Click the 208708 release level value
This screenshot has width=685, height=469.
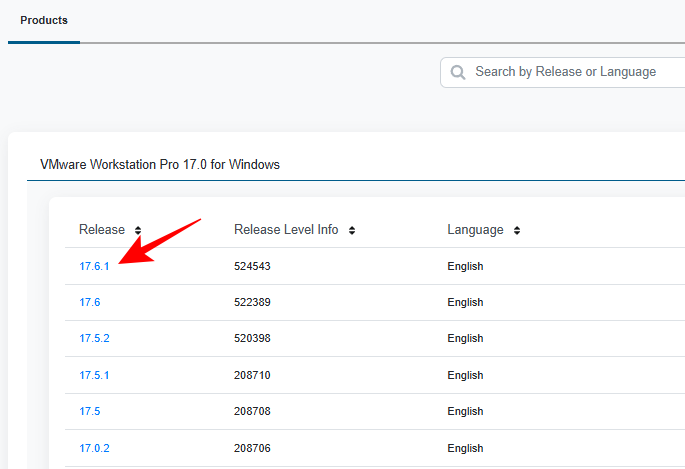point(252,411)
